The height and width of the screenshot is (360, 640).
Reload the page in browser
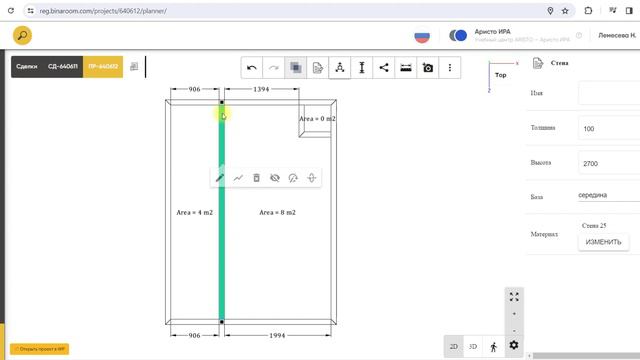11,11
